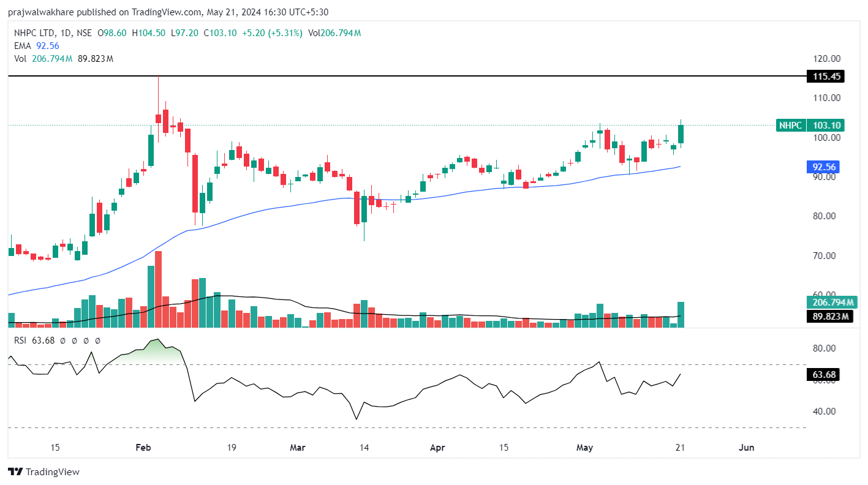Image resolution: width=868 pixels, height=485 pixels.
Task: Select the RSI indicator legend label
Action: click(20, 340)
